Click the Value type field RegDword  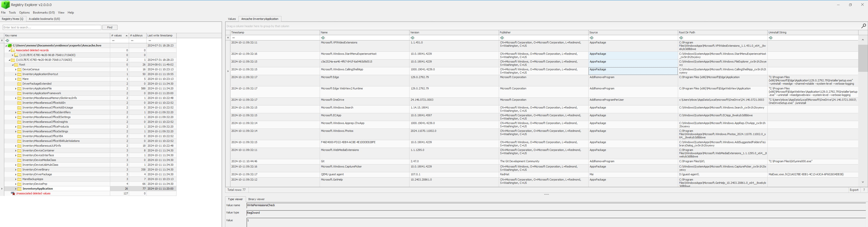(556, 212)
